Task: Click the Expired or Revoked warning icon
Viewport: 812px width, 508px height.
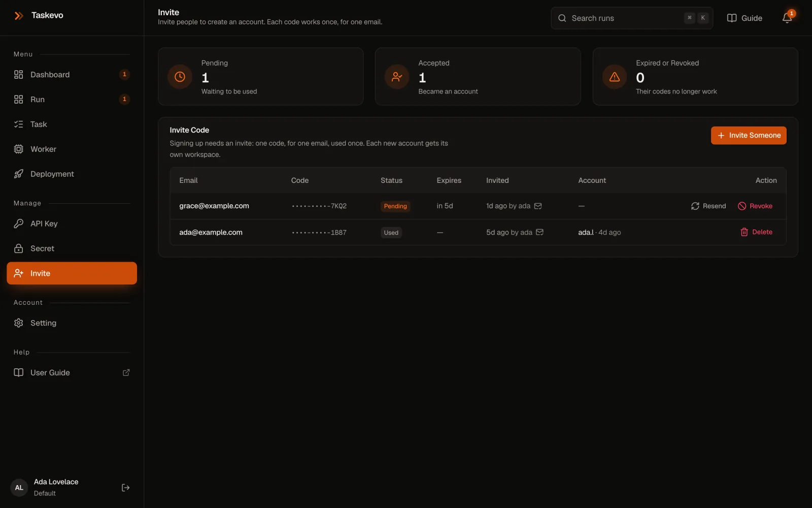Action: (x=615, y=77)
